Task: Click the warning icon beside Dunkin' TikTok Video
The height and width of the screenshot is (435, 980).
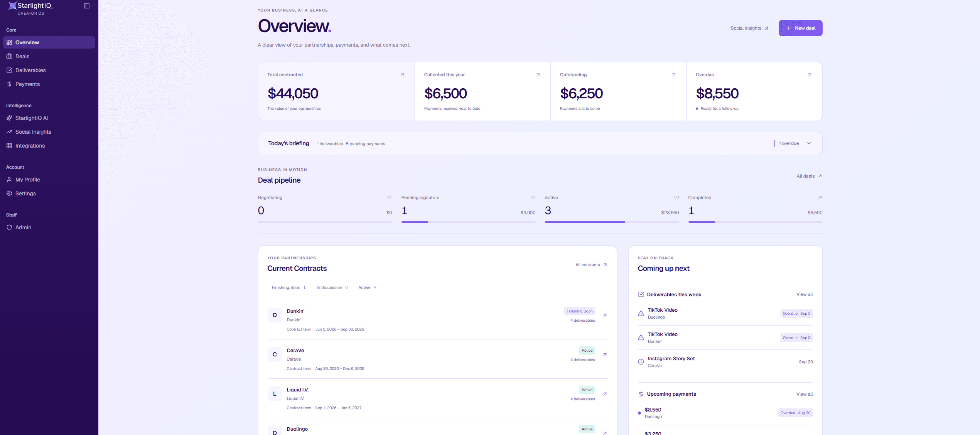Action: point(641,338)
